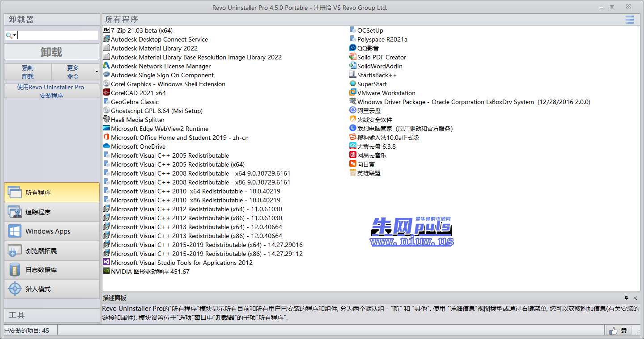Click the Solid PDF Creator icon
Image resolution: width=644 pixels, height=339 pixels.
pos(353,57)
